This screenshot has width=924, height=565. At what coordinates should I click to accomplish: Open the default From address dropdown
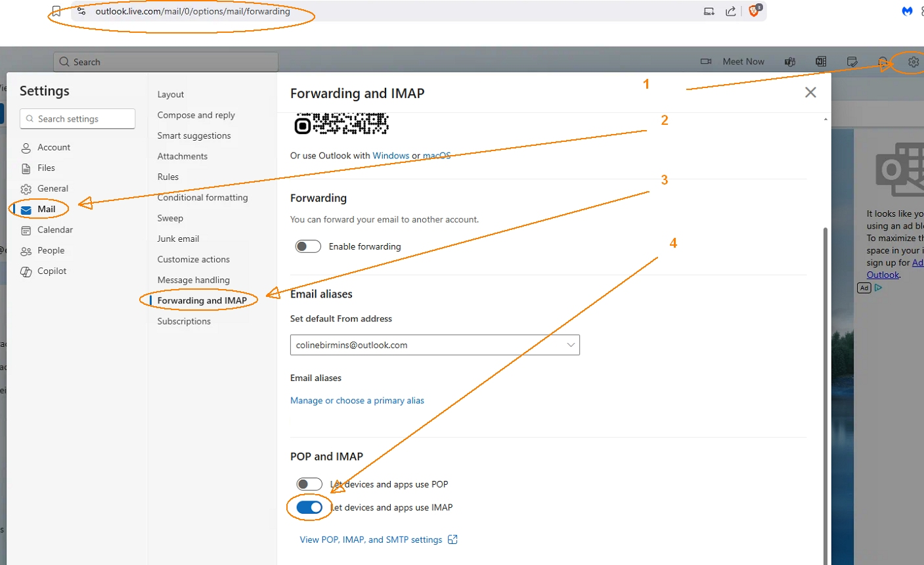point(435,345)
